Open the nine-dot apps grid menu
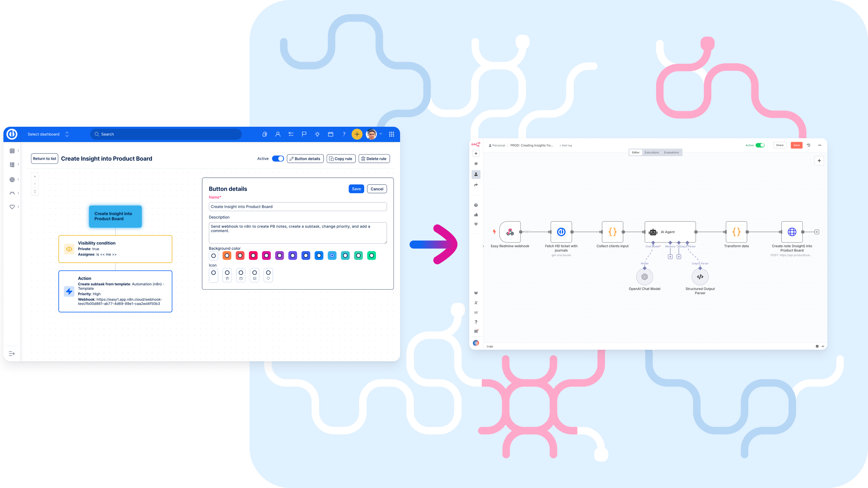The height and width of the screenshot is (488, 868). pyautogui.click(x=392, y=134)
